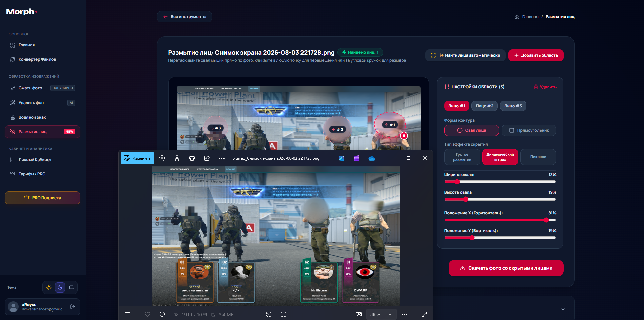Adjust the Ширина овала slider
Screen dimensions: 644x320
click(x=500, y=182)
